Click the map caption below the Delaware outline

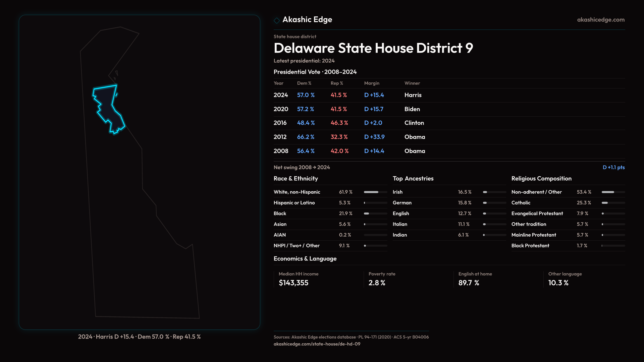tap(139, 337)
